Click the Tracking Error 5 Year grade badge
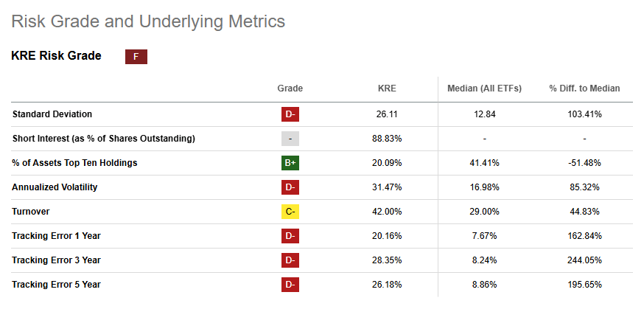The height and width of the screenshot is (309, 644). pyautogui.click(x=290, y=285)
